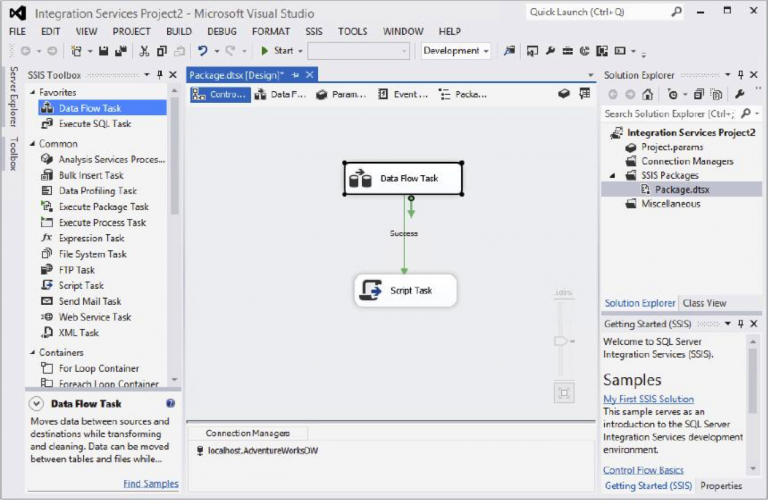
Task: Select Package.dtsx in Solution Explorer
Action: tap(682, 190)
